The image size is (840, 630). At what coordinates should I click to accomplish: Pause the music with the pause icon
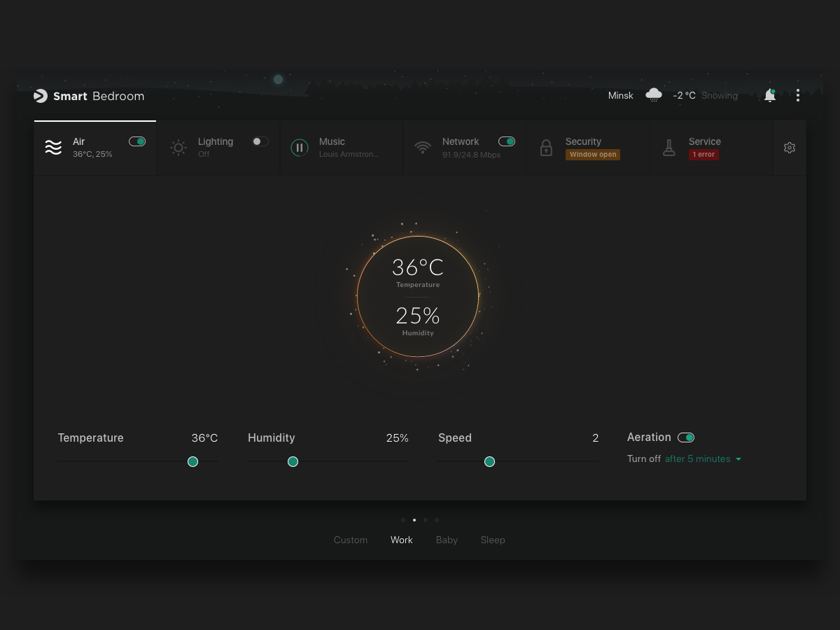coord(300,148)
